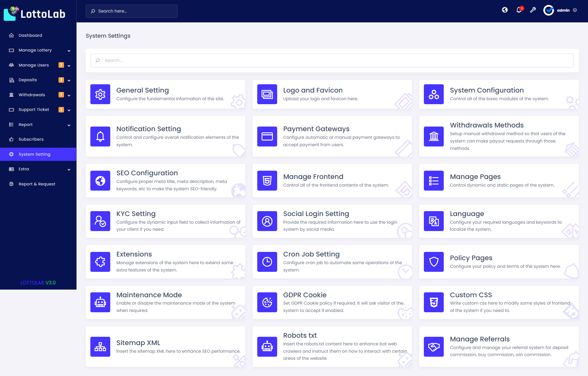Click inside the System Settings search field

tap(332, 60)
